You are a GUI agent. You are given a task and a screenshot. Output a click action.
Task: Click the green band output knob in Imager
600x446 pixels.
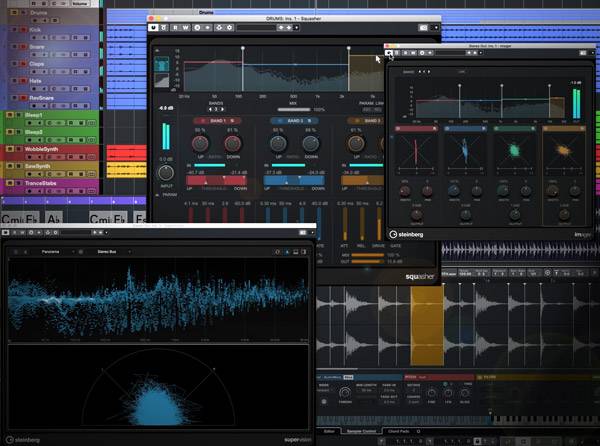(515, 215)
